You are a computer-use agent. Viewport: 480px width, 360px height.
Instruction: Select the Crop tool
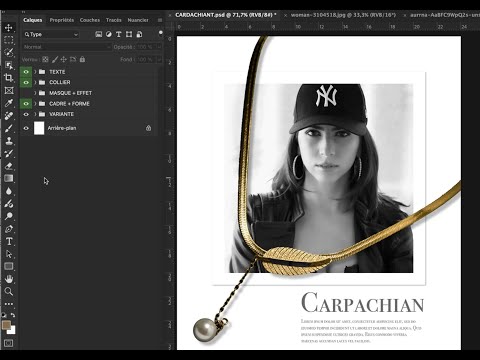click(9, 78)
